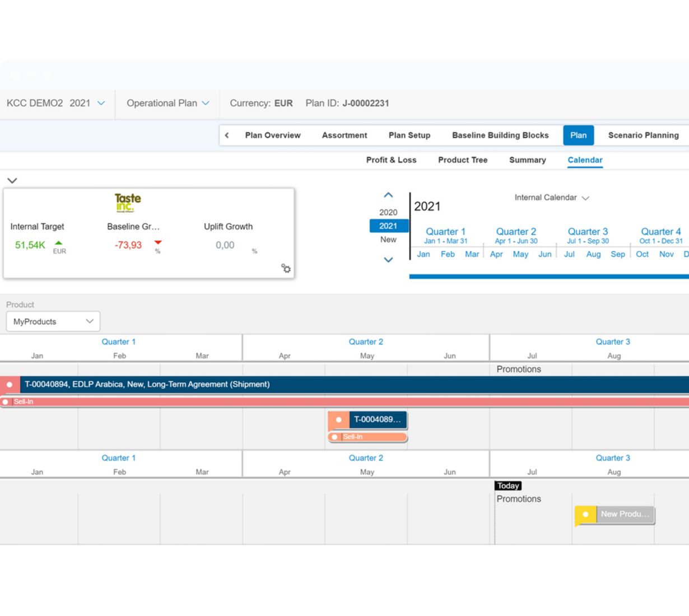Click the dot on the short Sell-In bar

point(334,437)
